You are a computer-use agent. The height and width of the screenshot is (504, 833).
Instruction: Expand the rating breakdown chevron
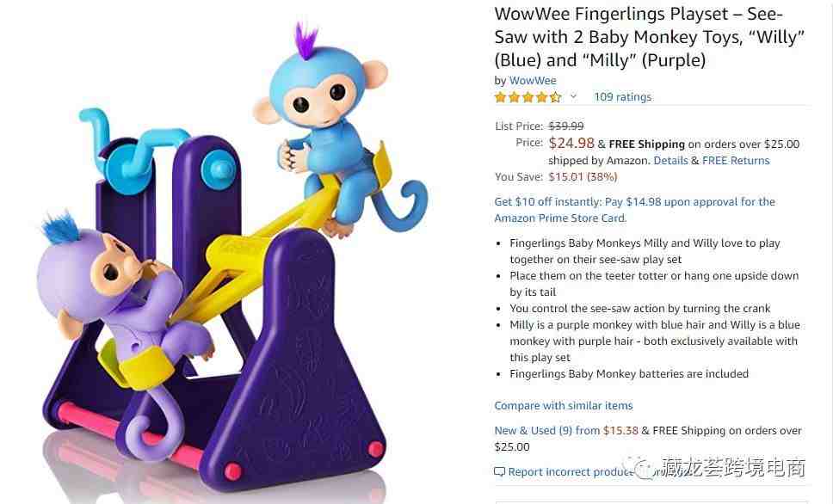pos(573,96)
